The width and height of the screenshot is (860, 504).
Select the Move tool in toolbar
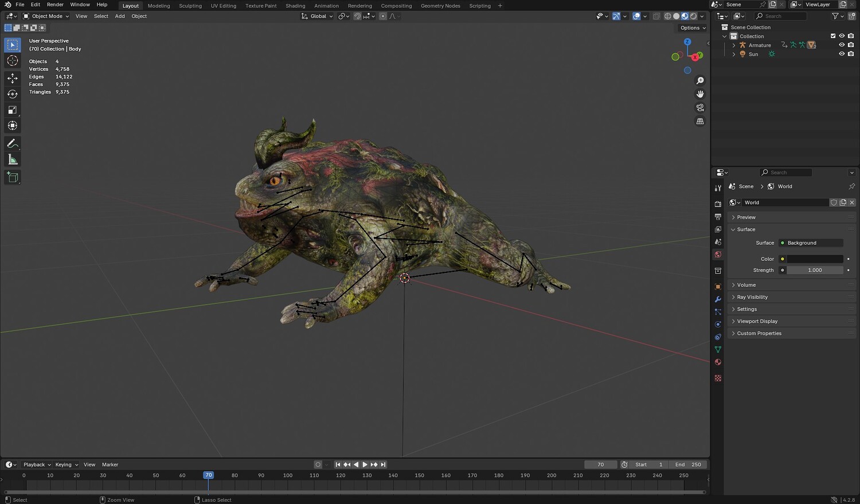(13, 78)
